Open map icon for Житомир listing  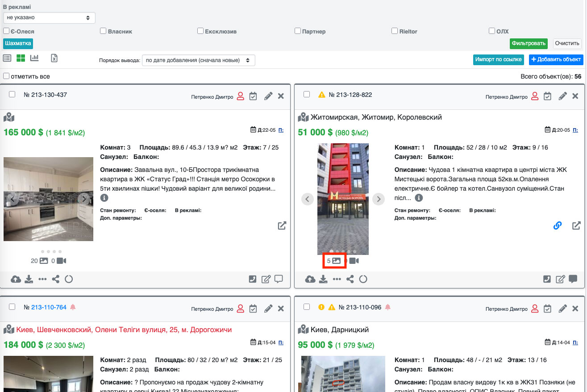coord(304,117)
